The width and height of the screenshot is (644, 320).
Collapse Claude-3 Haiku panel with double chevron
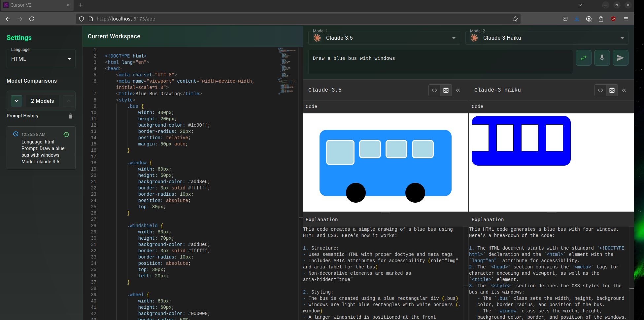(x=624, y=90)
